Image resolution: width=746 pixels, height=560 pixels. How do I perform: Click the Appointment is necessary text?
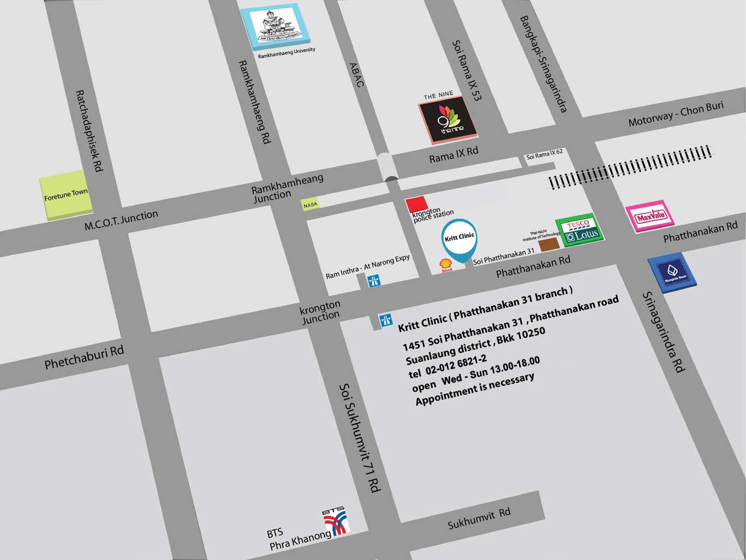pyautogui.click(x=475, y=389)
